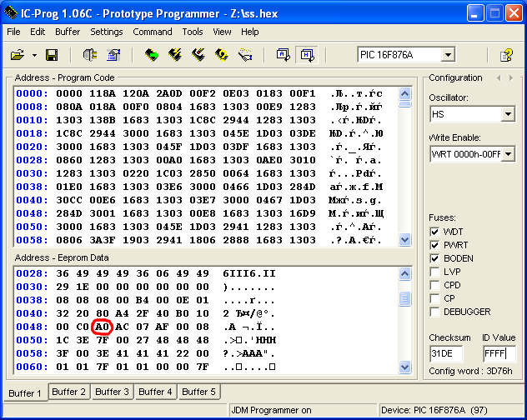Viewport: 527px width, 420px height.
Task: Toggle the BODEN fuse checkbox
Action: tap(434, 258)
